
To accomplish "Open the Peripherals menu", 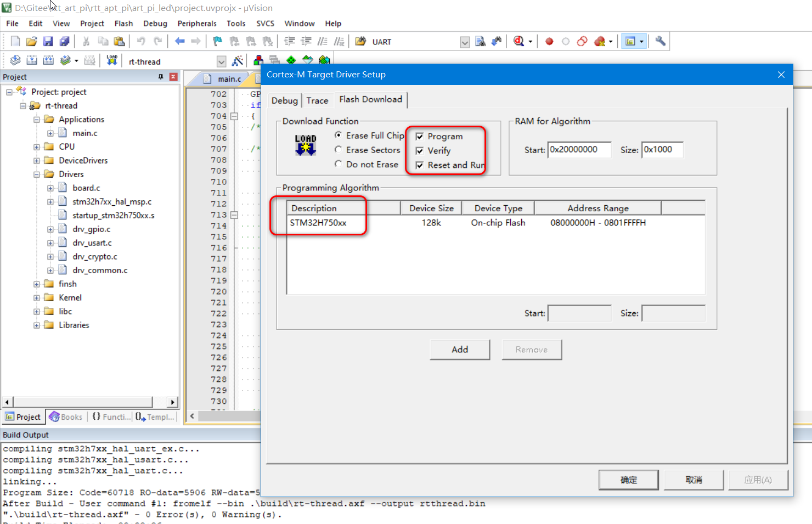I will [197, 24].
